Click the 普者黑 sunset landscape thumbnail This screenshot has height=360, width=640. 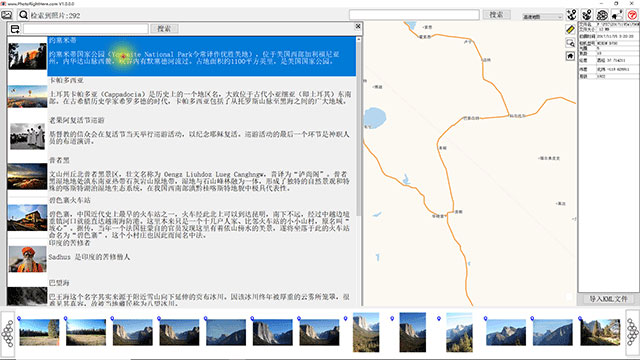(27, 176)
